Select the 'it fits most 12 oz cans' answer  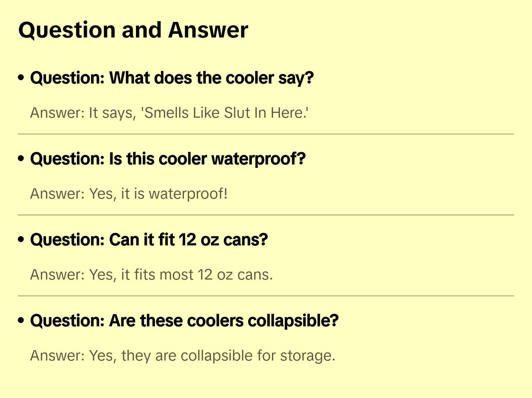(151, 275)
